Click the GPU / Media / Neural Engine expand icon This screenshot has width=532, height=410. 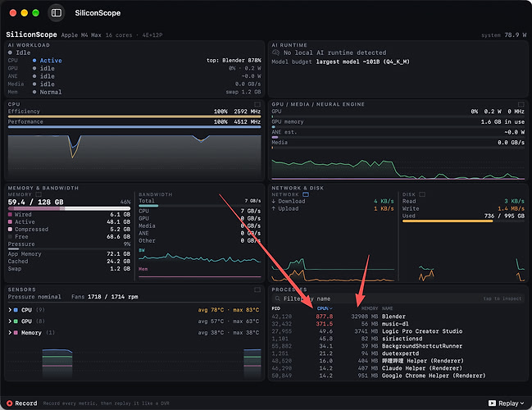tap(521, 104)
